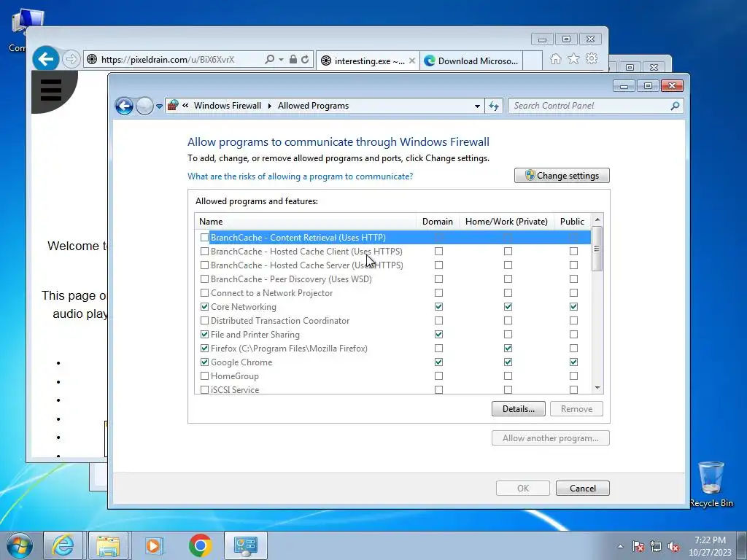Open Windows Explorer from taskbar
The image size is (747, 560).
pyautogui.click(x=108, y=545)
